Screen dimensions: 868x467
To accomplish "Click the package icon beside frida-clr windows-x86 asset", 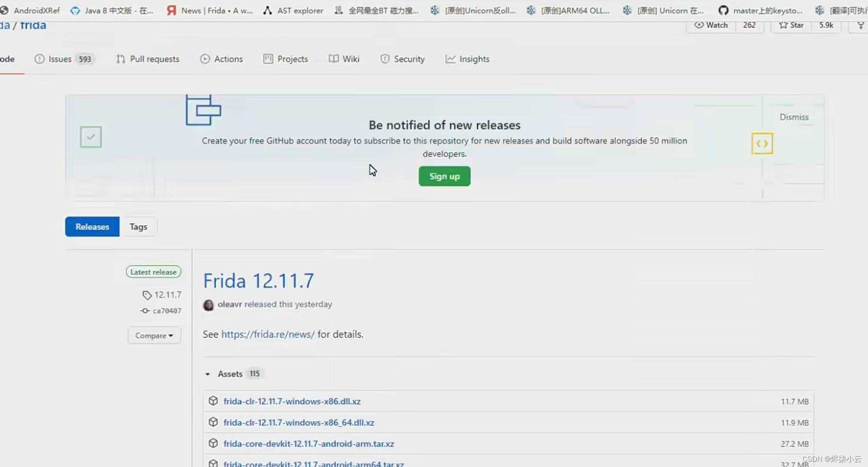I will point(213,401).
